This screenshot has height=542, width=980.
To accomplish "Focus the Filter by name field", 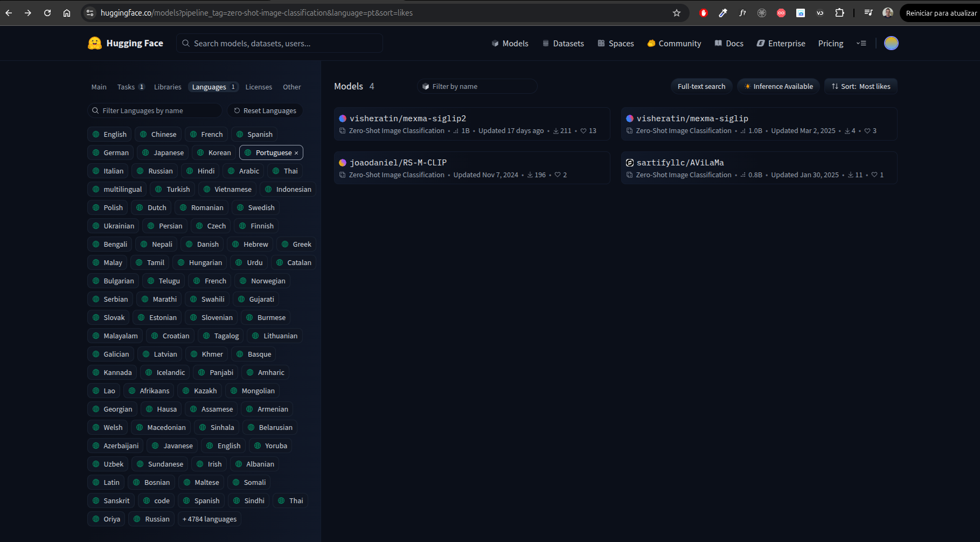I will click(477, 86).
